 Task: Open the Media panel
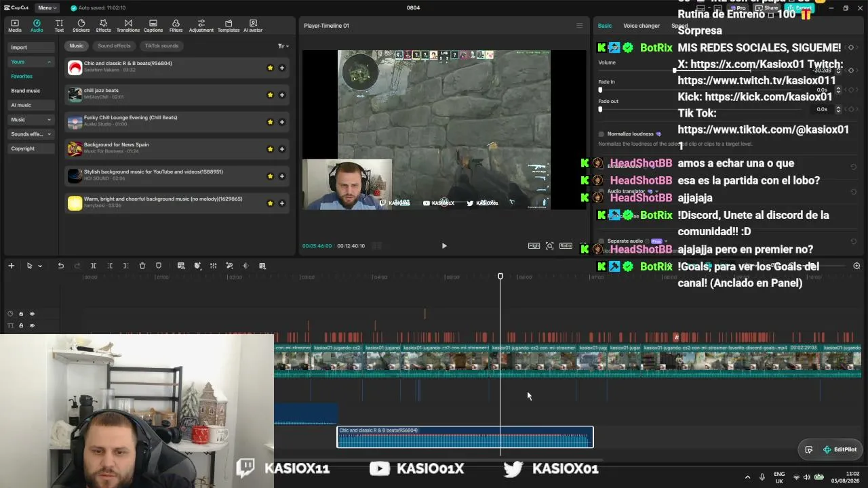pyautogui.click(x=15, y=26)
